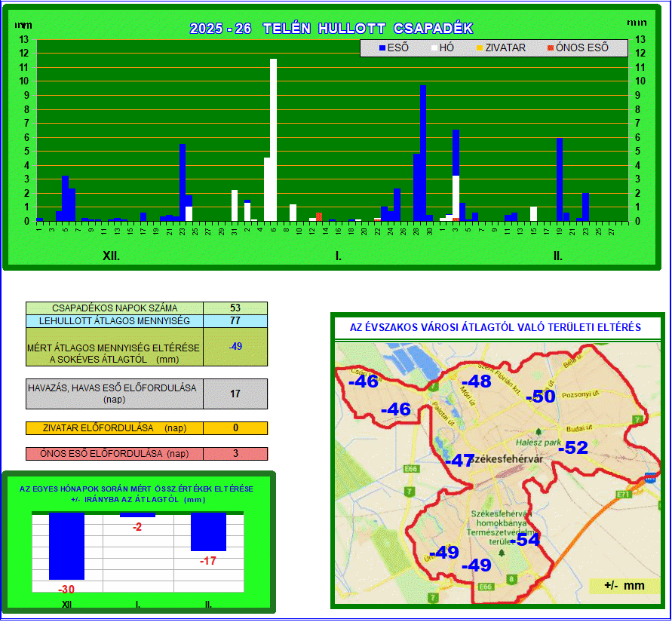Click the Halesz park tree icon on map

(x=539, y=431)
